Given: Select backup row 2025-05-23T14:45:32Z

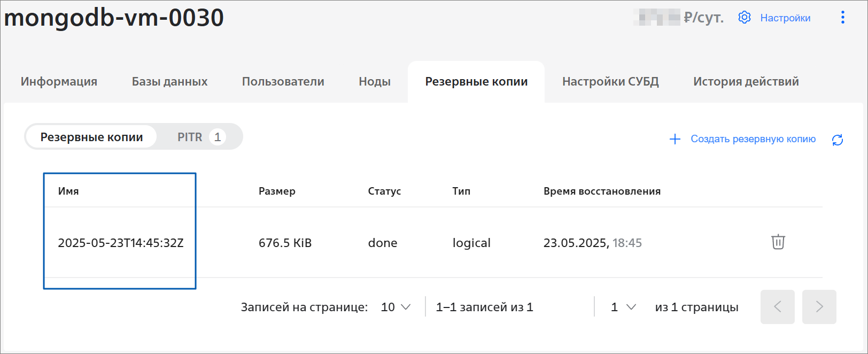Looking at the screenshot, I should point(433,242).
